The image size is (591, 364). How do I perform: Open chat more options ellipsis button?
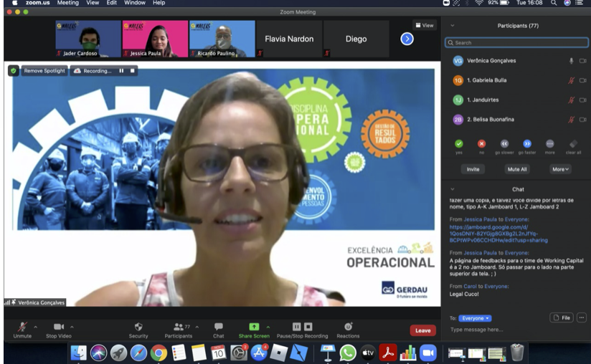[x=582, y=317]
